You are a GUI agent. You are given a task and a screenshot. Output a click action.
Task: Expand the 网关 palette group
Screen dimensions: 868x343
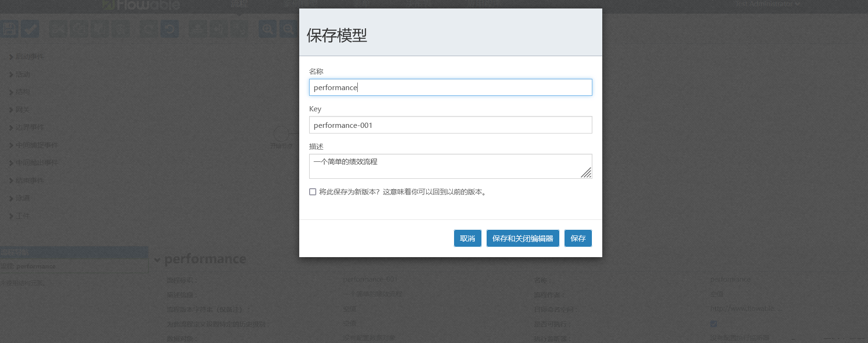pyautogui.click(x=19, y=110)
